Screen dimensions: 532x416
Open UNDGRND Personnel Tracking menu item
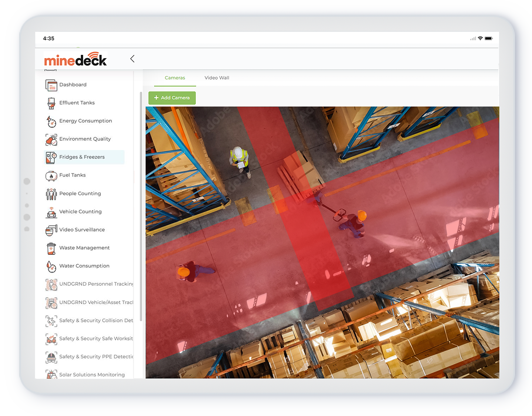[x=96, y=284]
